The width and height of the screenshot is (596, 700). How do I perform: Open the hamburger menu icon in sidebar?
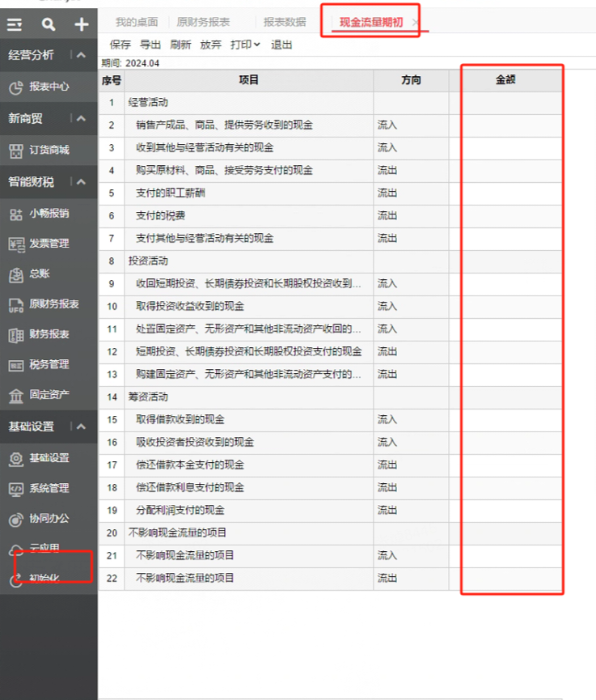click(15, 24)
